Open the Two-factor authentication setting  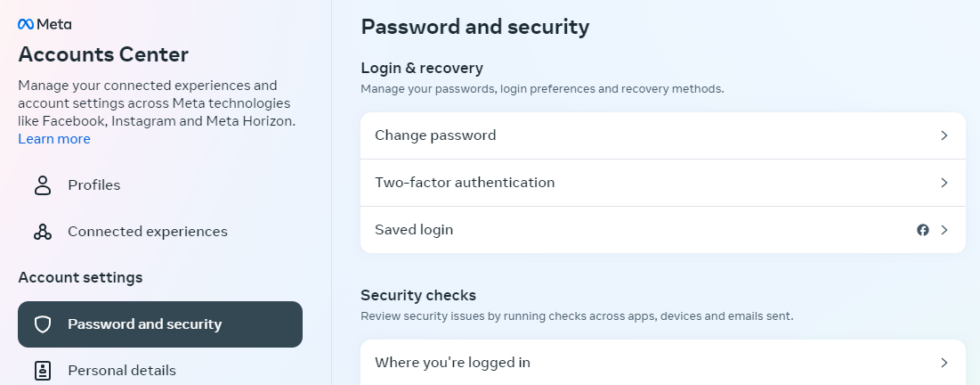(x=663, y=183)
